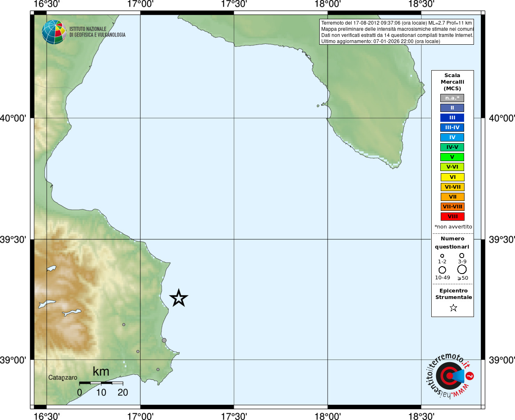
Task: Click the Ultimo aggiornamento text line
Action: coord(380,41)
